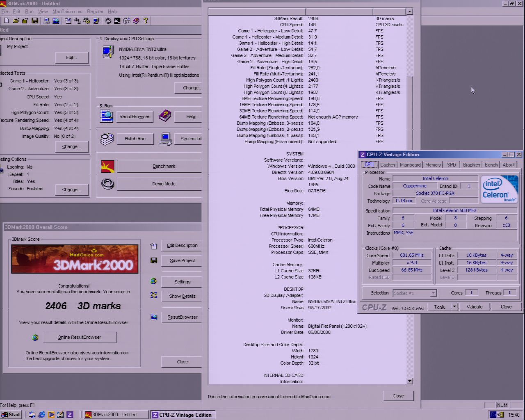This screenshot has width=525, height=420.
Task: Switch to the Mainboard tab in CPU-Z
Action: coord(410,165)
